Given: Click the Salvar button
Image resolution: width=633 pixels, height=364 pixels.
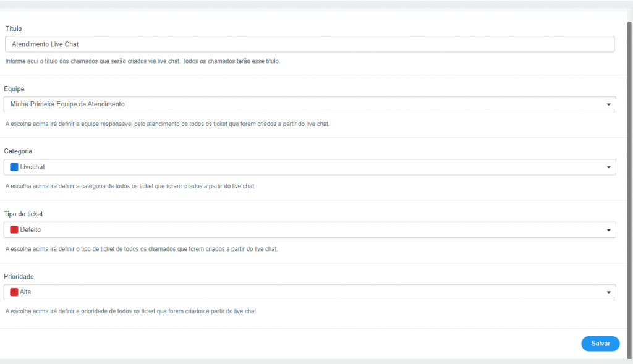Looking at the screenshot, I should pyautogui.click(x=600, y=344).
